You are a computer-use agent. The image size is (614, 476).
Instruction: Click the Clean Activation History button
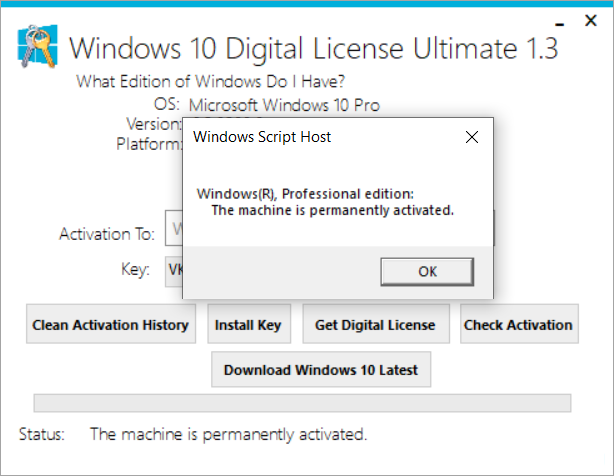111,324
